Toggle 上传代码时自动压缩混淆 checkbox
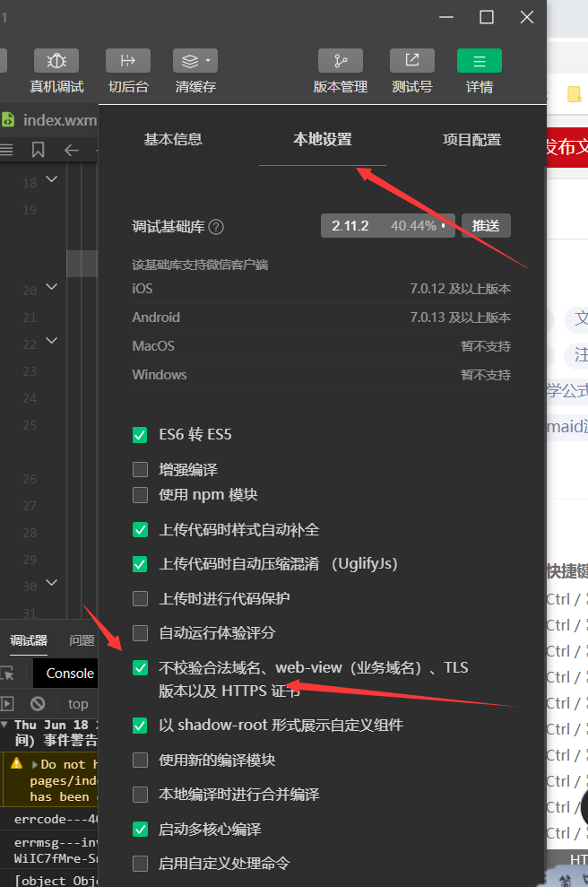588x887 pixels. tap(140, 564)
